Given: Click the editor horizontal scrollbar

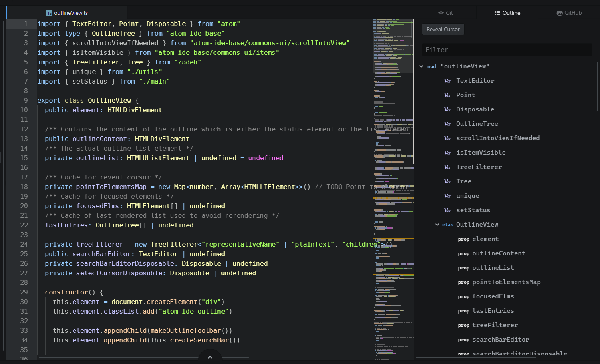Looking at the screenshot, I should [x=144, y=358].
